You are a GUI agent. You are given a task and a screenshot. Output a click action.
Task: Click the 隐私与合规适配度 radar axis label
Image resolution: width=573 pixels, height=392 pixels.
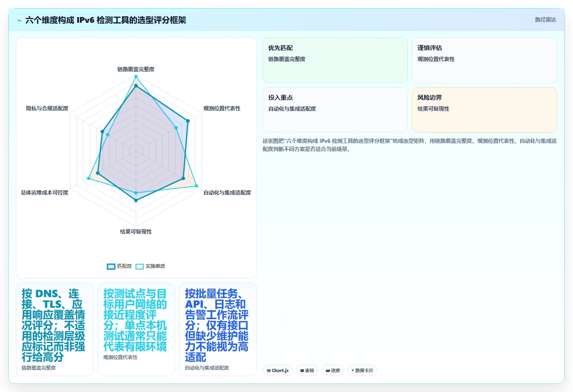(47, 108)
